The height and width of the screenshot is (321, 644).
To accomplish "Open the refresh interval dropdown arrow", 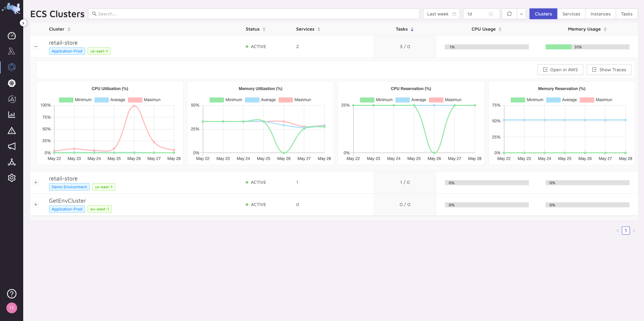I will point(521,14).
